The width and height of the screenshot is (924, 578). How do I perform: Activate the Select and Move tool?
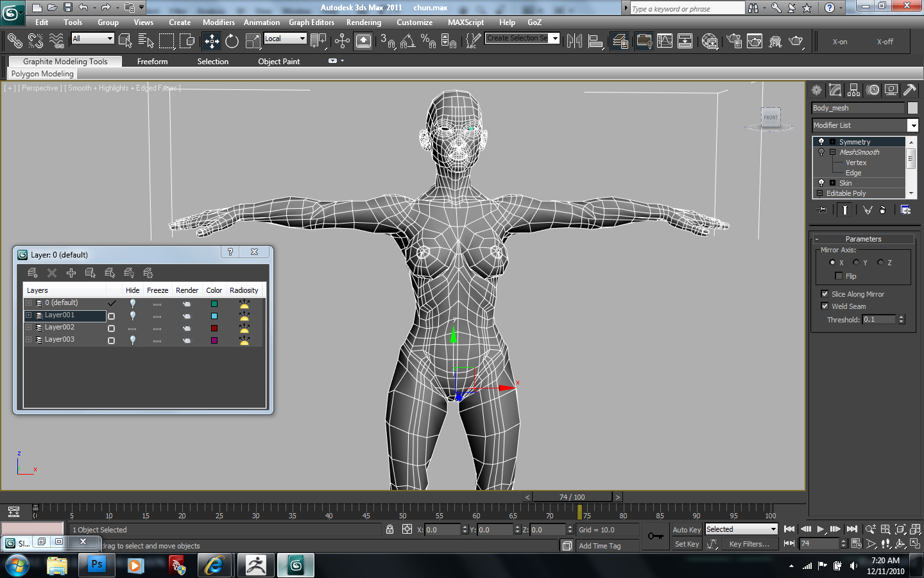[x=212, y=41]
